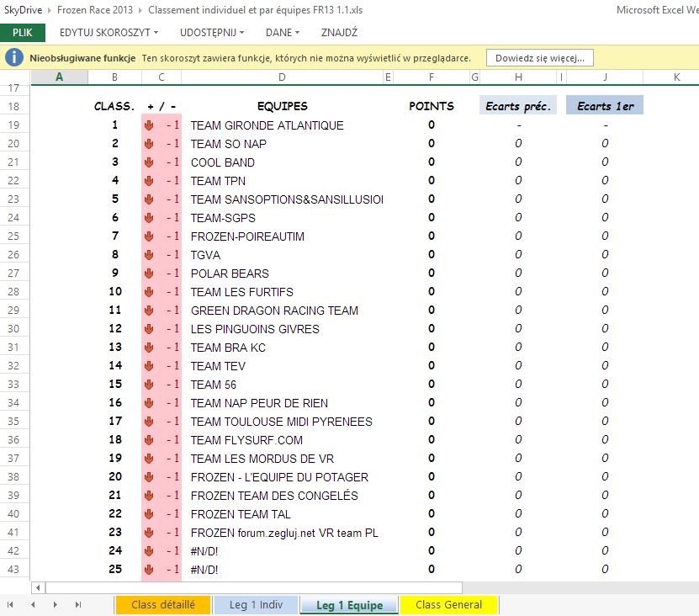Select column F header
This screenshot has width=699, height=616.
coord(431,77)
